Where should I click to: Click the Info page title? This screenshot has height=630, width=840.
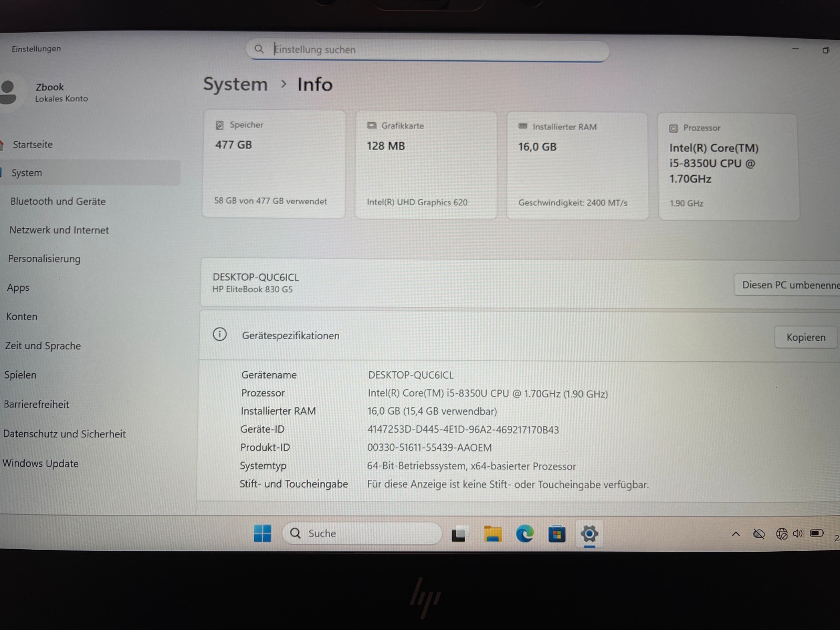pos(315,85)
